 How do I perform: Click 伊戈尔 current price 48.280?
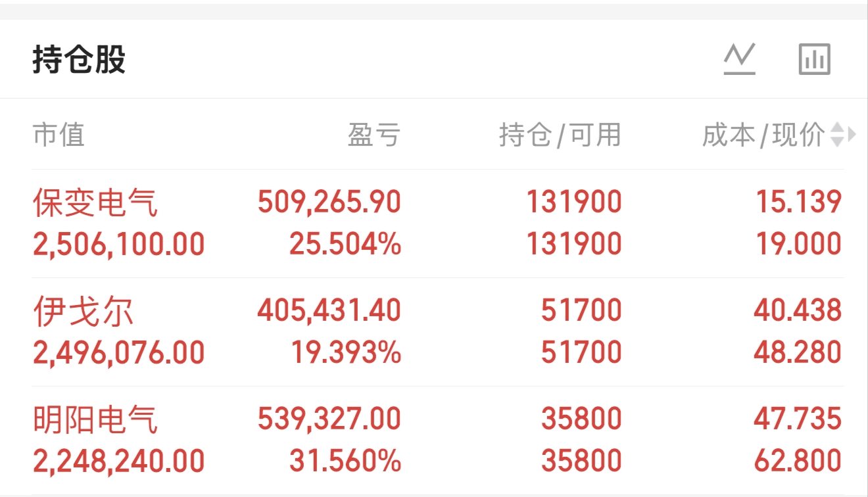(x=798, y=353)
